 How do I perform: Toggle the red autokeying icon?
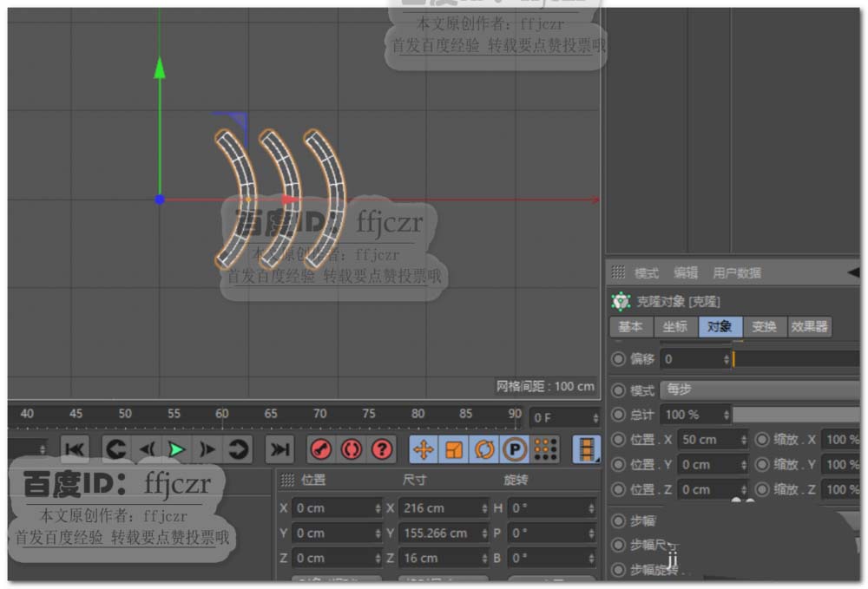[352, 449]
